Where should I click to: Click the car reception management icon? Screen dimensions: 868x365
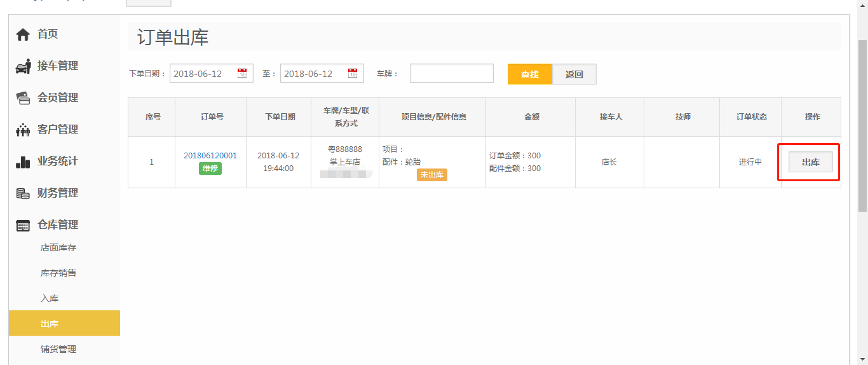coord(23,66)
